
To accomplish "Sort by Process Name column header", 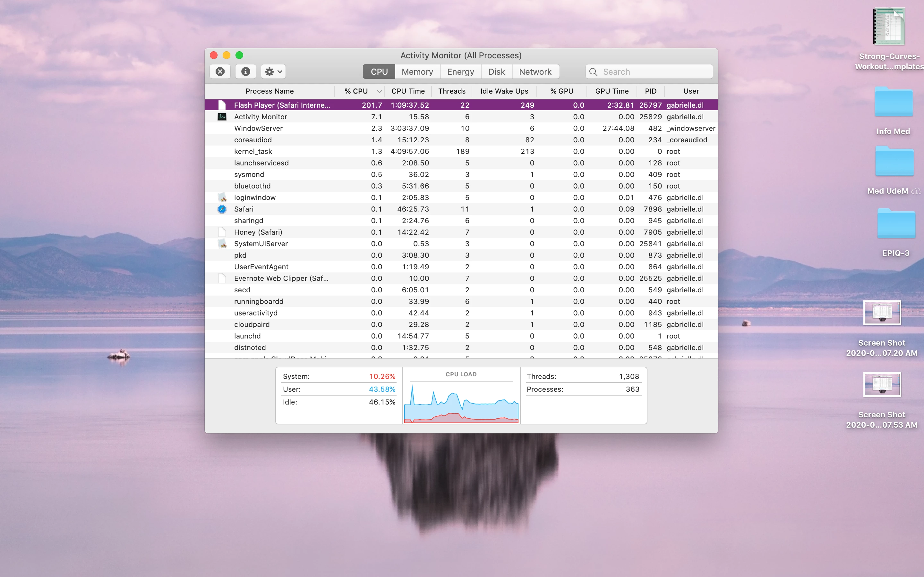I will 269,91.
